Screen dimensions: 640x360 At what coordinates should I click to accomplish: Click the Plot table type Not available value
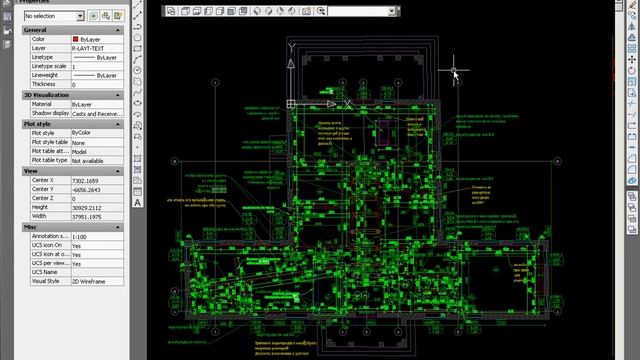coord(97,161)
